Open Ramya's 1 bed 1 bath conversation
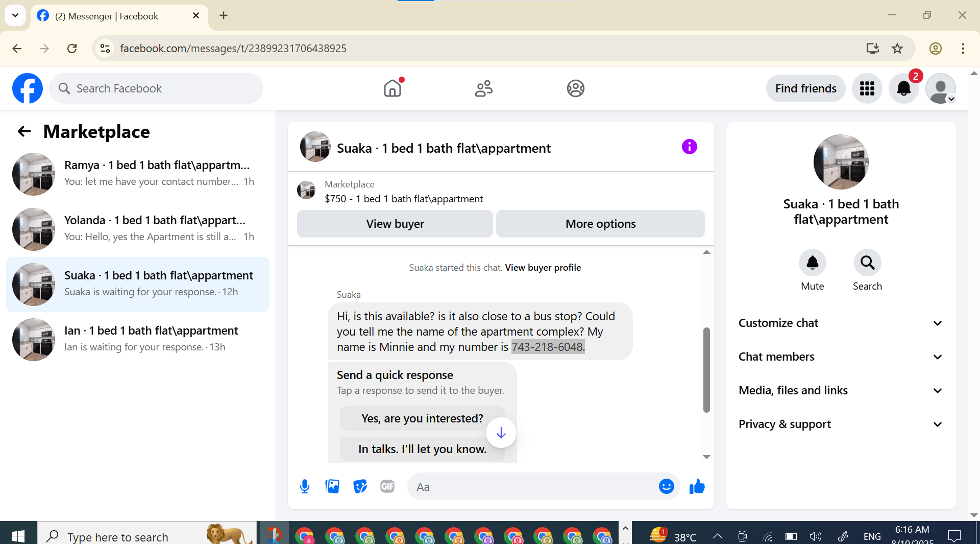 (138, 174)
